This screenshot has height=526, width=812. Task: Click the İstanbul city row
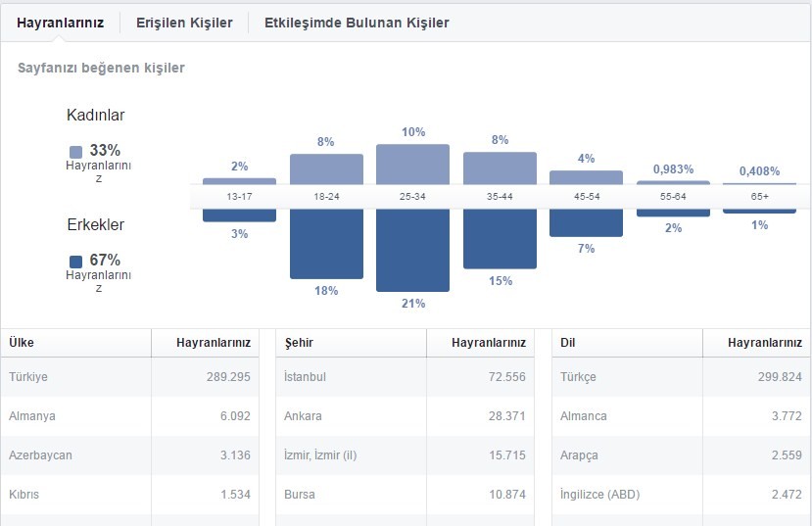(x=405, y=377)
